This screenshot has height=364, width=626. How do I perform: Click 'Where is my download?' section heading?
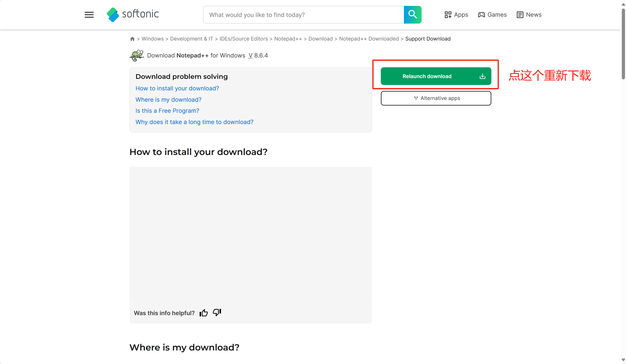point(184,347)
